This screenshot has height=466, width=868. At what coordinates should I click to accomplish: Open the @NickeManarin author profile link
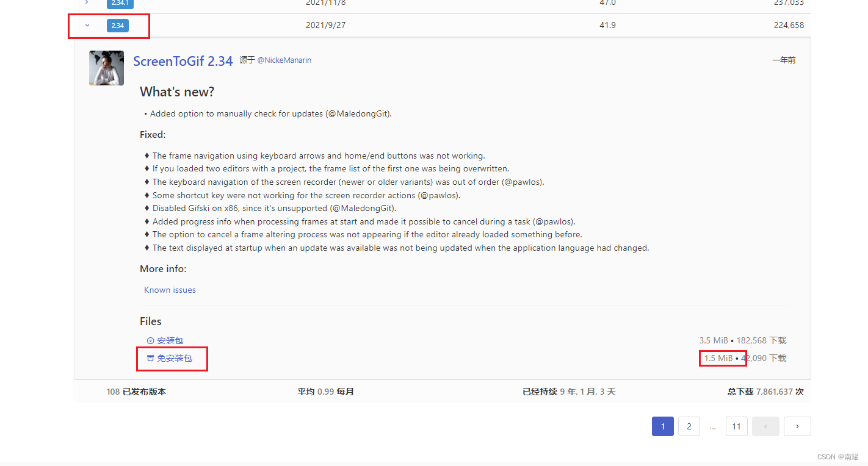point(284,60)
